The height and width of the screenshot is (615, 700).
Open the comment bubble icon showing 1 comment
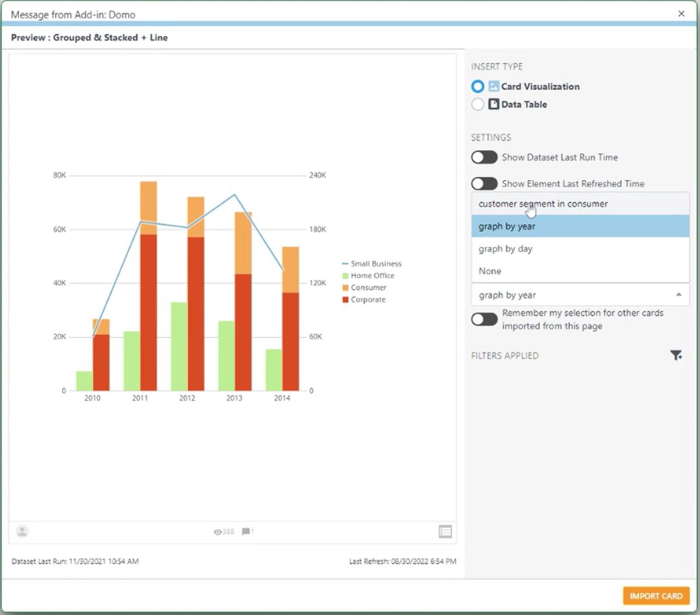point(246,531)
